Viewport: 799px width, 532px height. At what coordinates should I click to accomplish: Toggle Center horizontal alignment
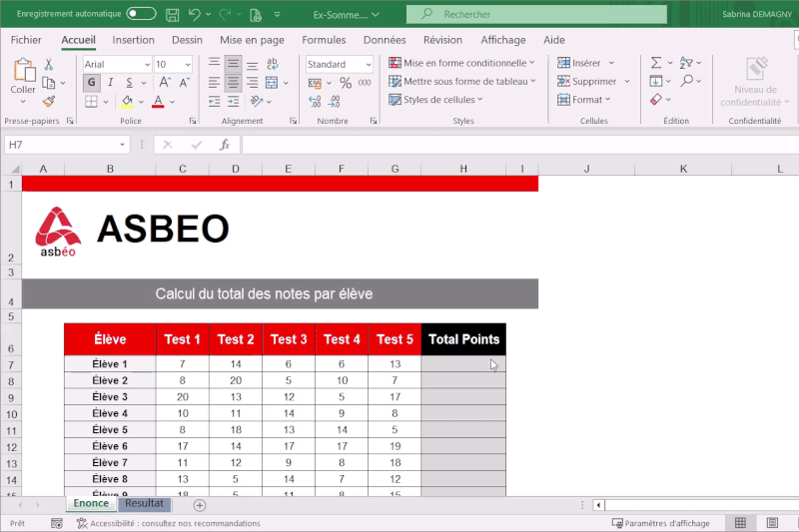[233, 83]
